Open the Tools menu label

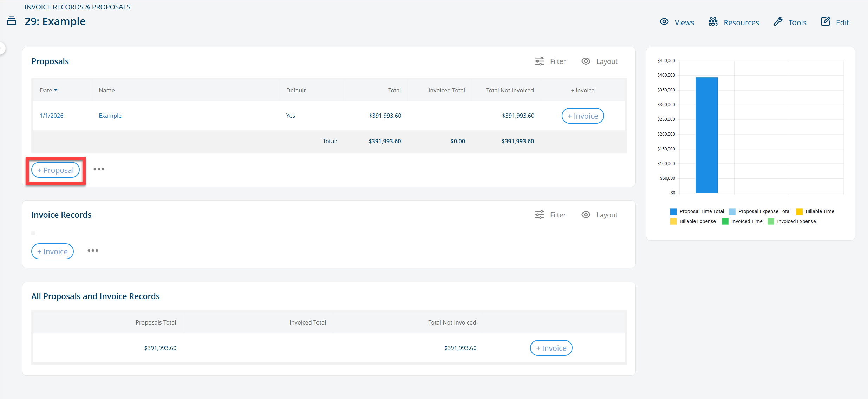pos(797,22)
